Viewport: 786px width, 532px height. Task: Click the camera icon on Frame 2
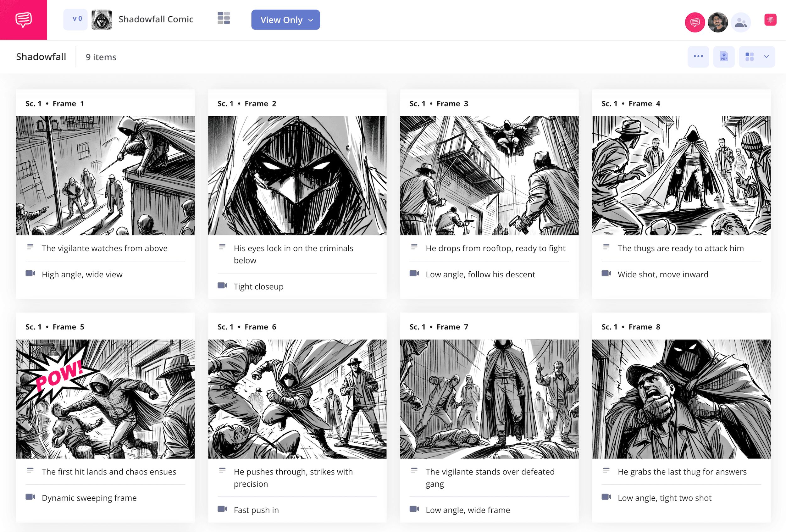pyautogui.click(x=223, y=286)
